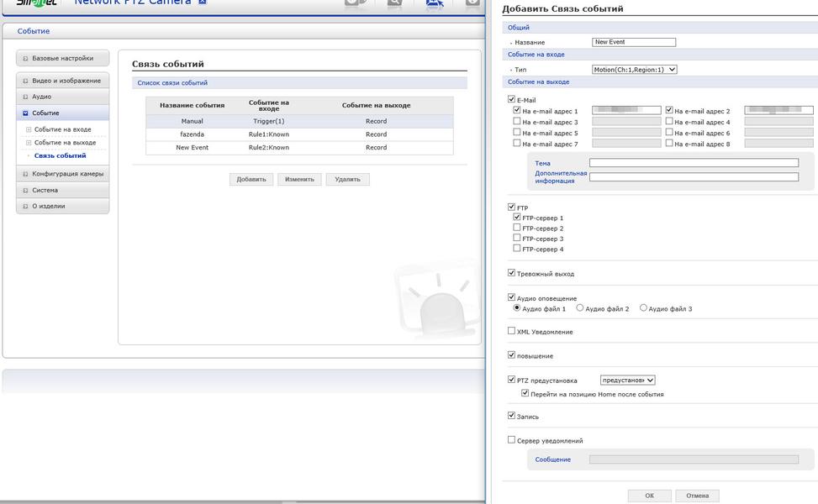Click plus icon next to Базовые настройки
Screen dimensions: 818x504
25,58
